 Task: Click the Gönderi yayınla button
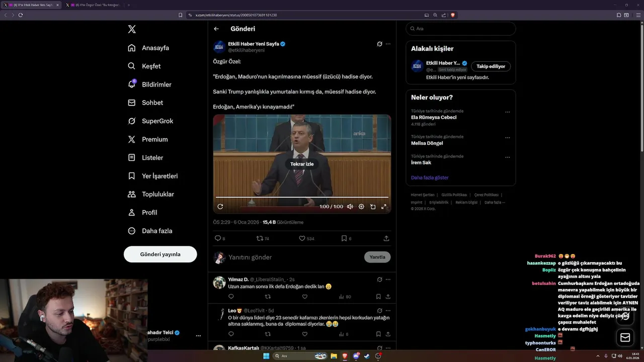[x=160, y=254]
